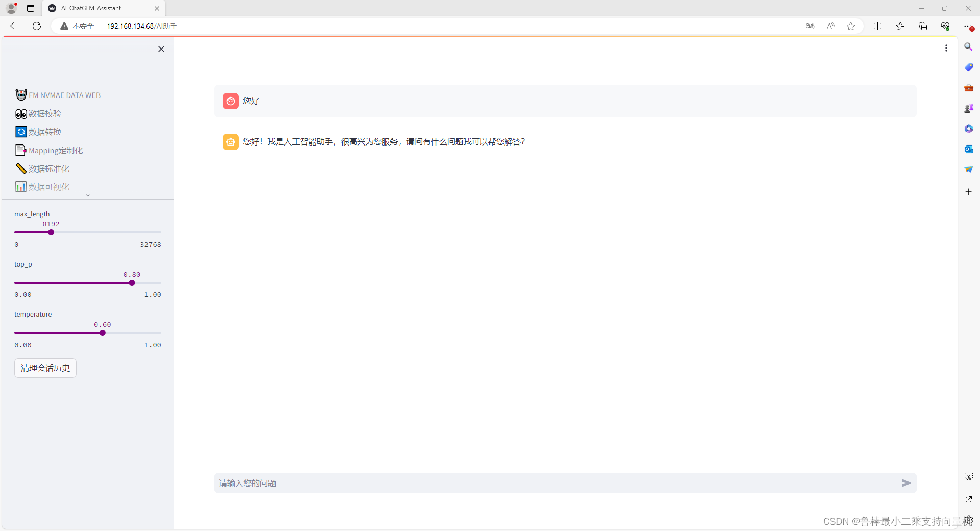Adjust the top_p slider handle
The image size is (980, 531).
[132, 283]
